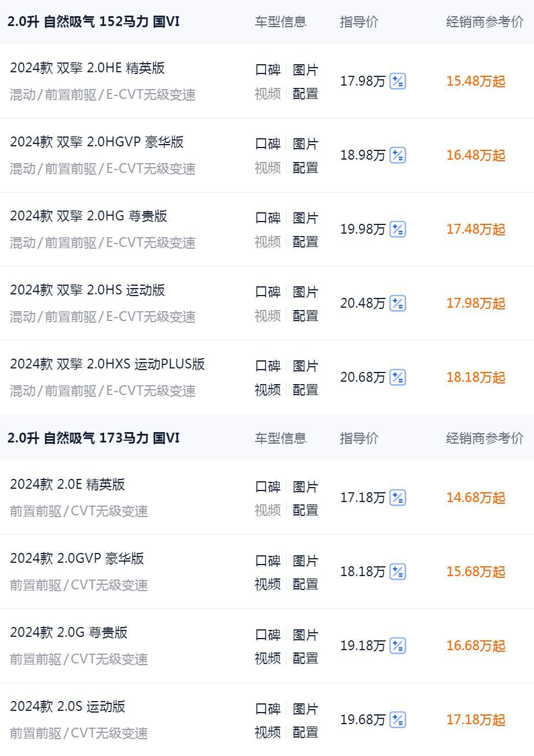
Task: Click calculator icon beside 19.18万 guide price
Action: click(x=398, y=646)
